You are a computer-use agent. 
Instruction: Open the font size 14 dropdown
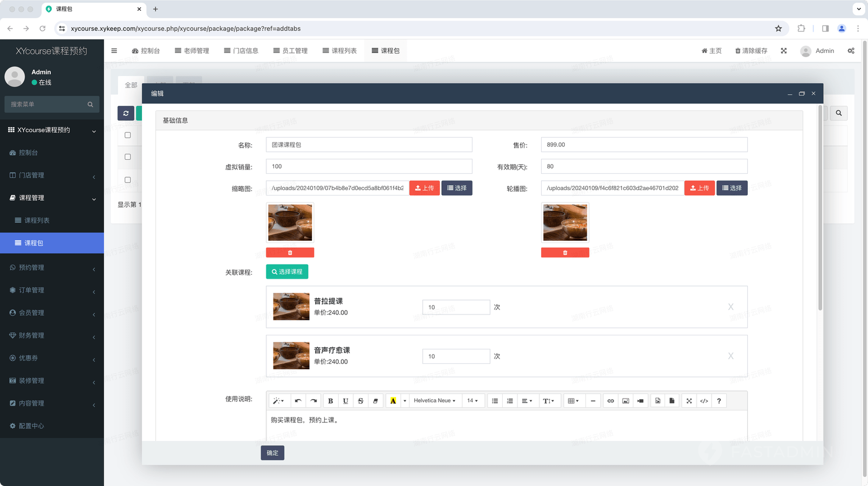coord(472,401)
